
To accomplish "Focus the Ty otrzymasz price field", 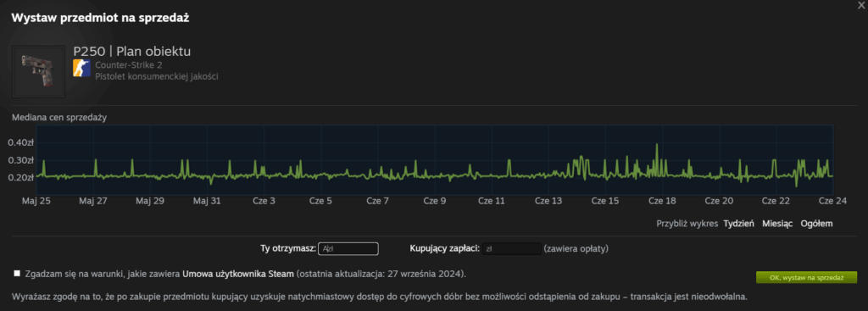I will tap(348, 248).
